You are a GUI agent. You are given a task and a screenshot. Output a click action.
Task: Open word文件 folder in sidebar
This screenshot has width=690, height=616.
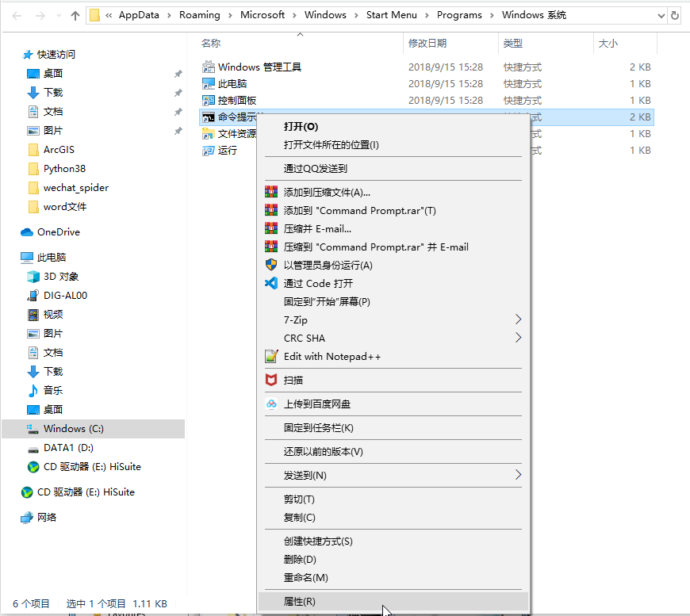click(x=65, y=207)
